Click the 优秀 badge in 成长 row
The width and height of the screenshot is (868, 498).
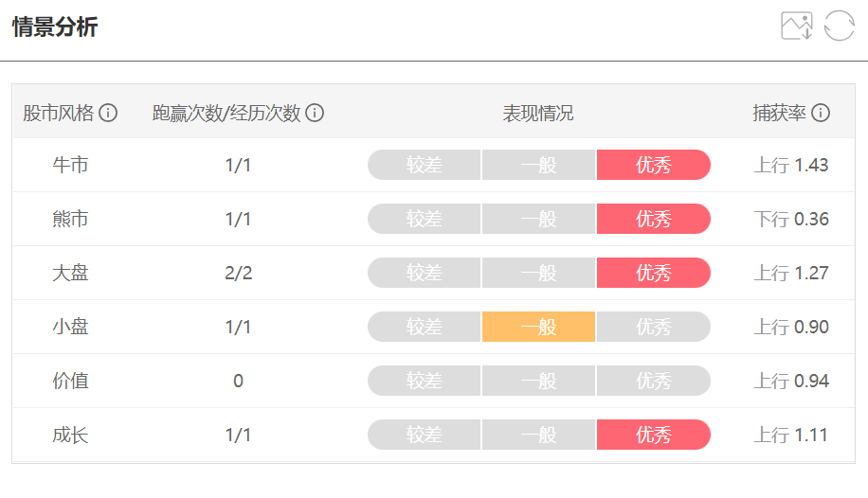[x=653, y=435]
